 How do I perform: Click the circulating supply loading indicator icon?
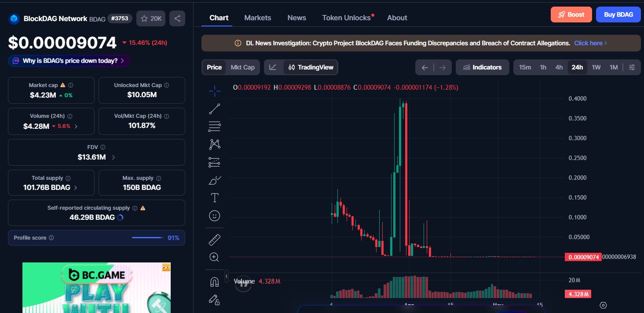tap(121, 217)
